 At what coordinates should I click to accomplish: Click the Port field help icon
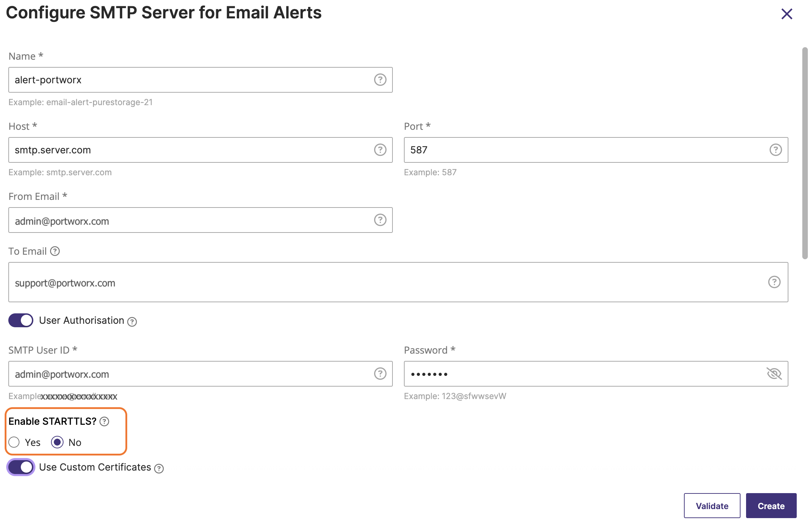tap(775, 150)
